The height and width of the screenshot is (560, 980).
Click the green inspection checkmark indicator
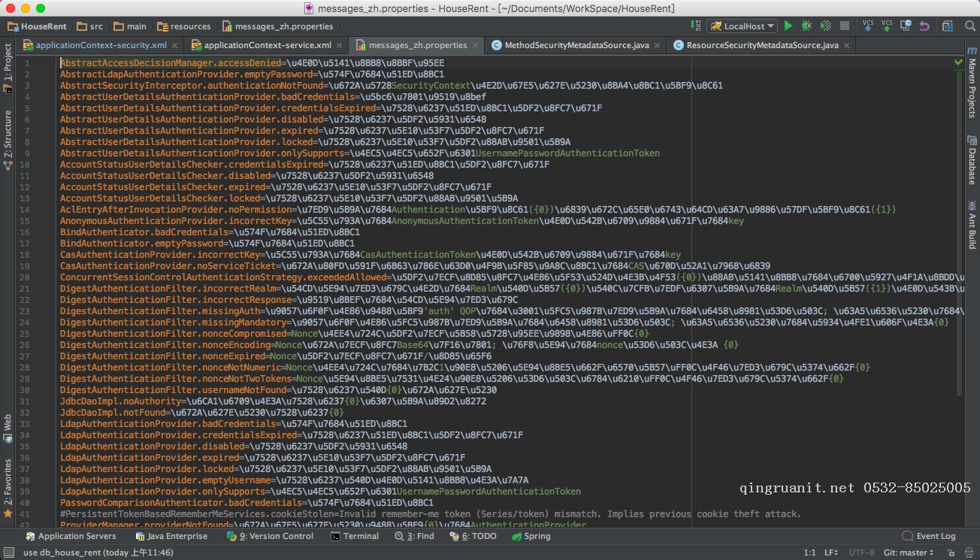pyautogui.click(x=958, y=62)
